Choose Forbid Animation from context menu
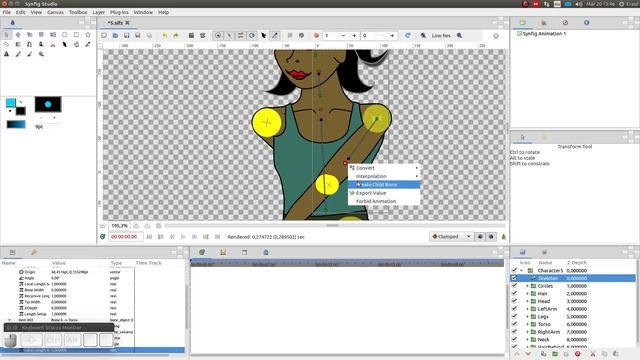The image size is (640, 360). point(384,201)
